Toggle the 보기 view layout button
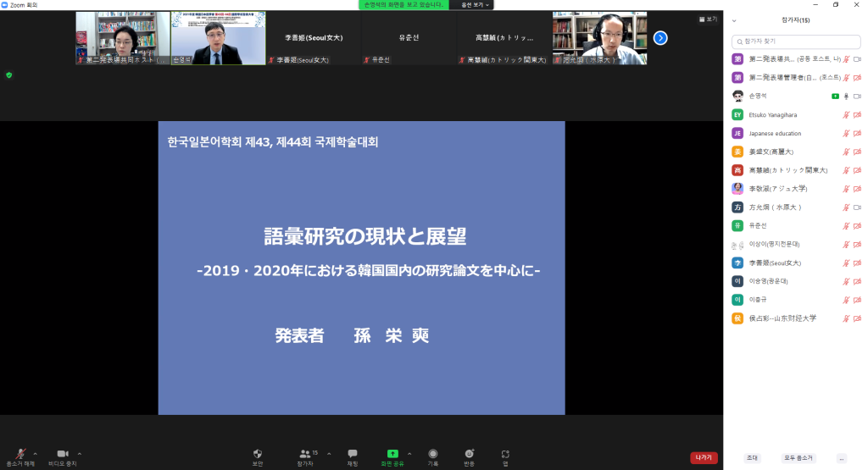The height and width of the screenshot is (470, 868). coord(707,19)
